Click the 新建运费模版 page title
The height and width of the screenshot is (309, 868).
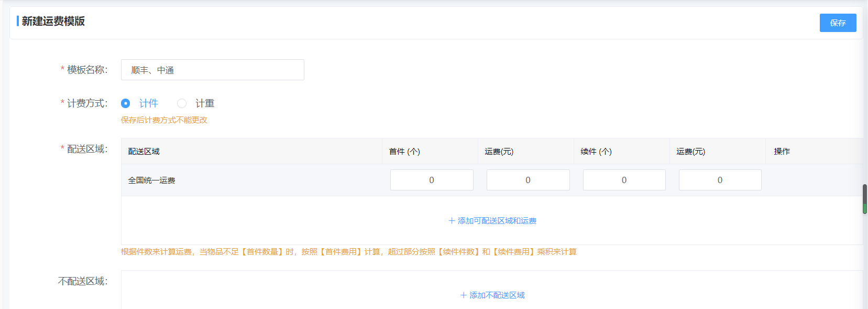53,22
